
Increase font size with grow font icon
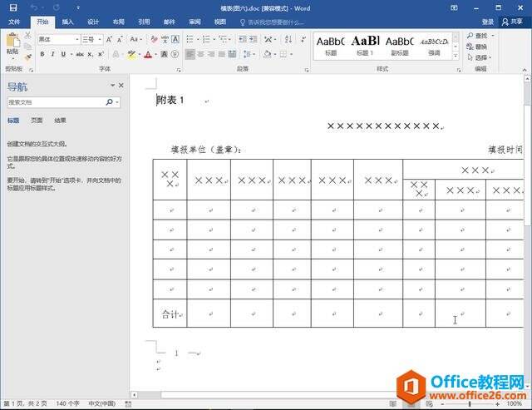(x=109, y=40)
